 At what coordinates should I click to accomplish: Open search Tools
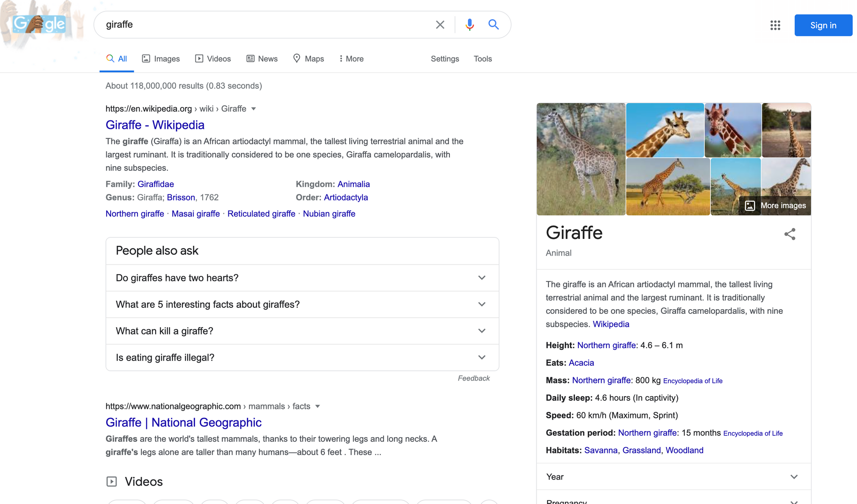(482, 59)
